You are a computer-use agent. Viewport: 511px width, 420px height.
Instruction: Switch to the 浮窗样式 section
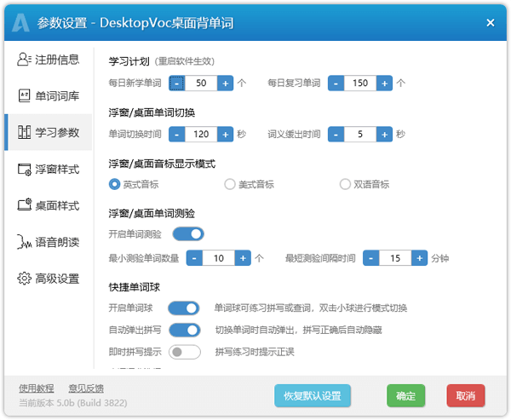[x=49, y=170]
